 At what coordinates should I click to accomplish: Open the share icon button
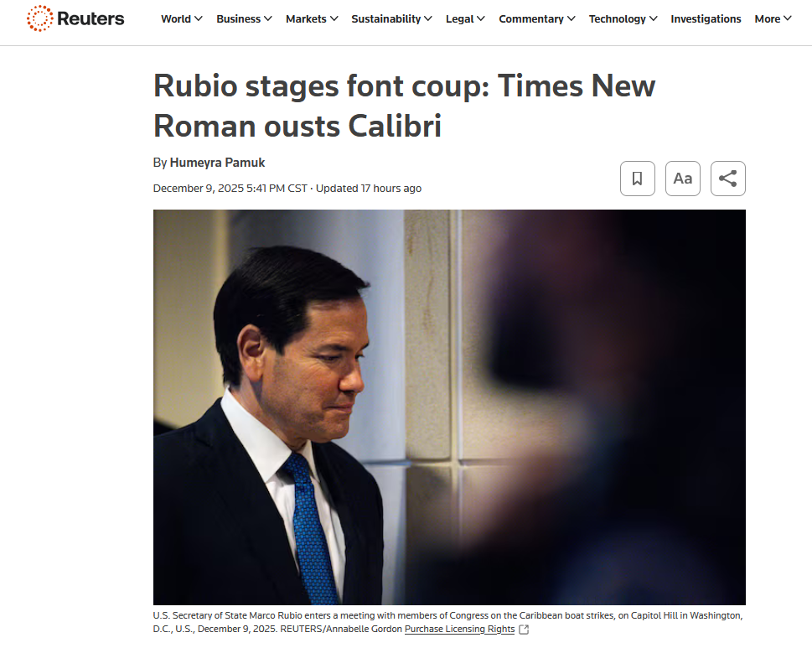click(727, 179)
